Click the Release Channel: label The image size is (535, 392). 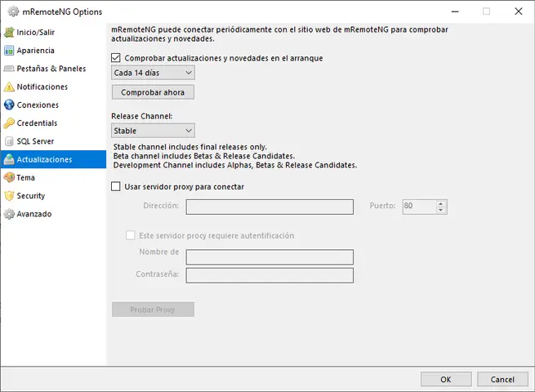[x=142, y=116]
